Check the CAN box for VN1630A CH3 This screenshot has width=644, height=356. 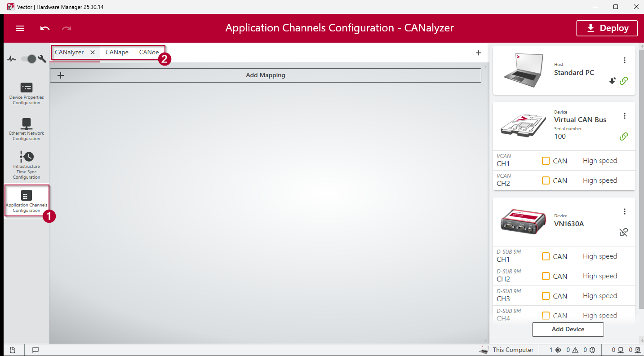coord(546,296)
